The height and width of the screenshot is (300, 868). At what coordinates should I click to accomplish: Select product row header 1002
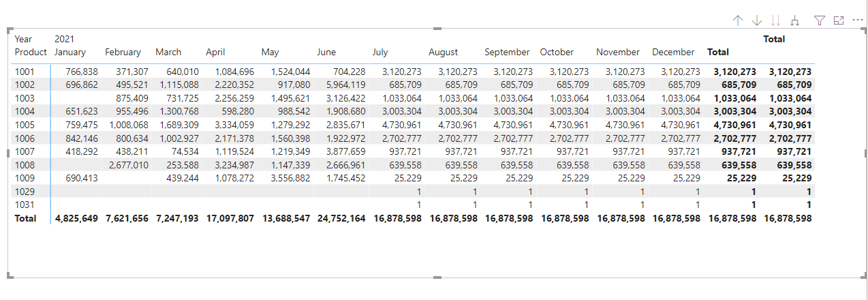(x=24, y=85)
